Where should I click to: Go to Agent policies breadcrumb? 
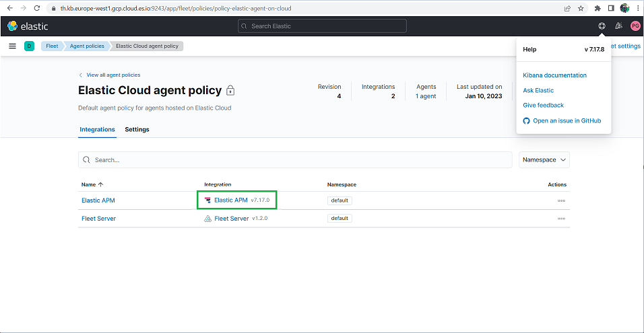(x=87, y=46)
